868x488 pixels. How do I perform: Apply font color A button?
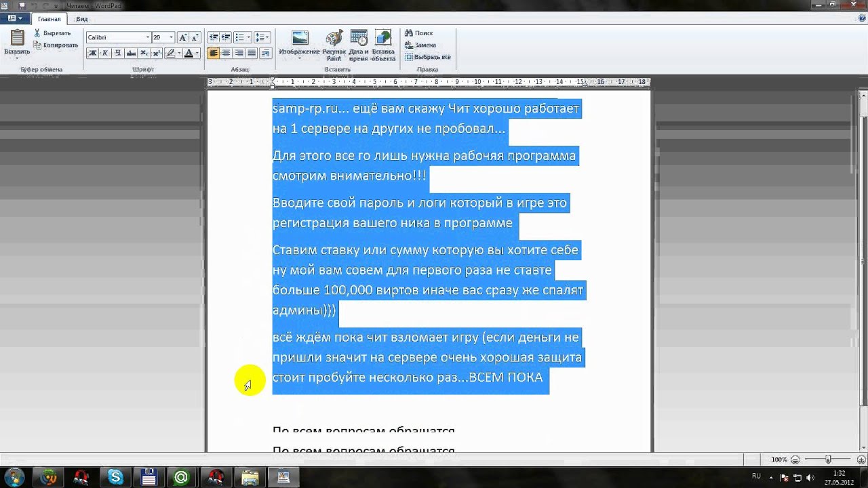pos(189,53)
